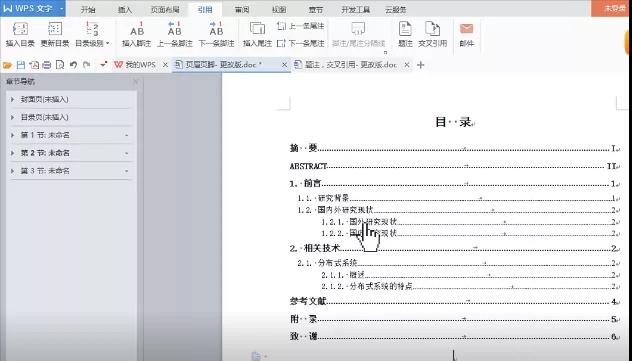Open the 题注、交叉引用-更改版.doc document tab
632x361 pixels.
(351, 64)
